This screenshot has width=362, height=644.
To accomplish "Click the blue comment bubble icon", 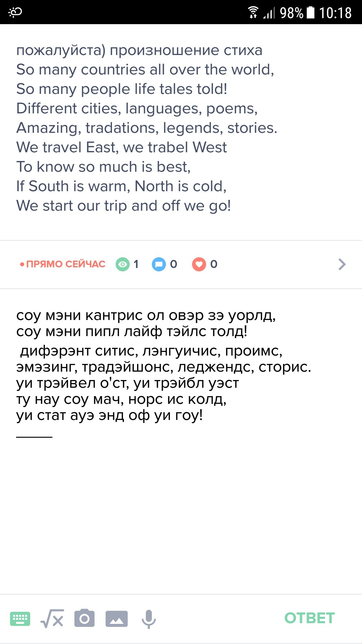I will click(159, 264).
